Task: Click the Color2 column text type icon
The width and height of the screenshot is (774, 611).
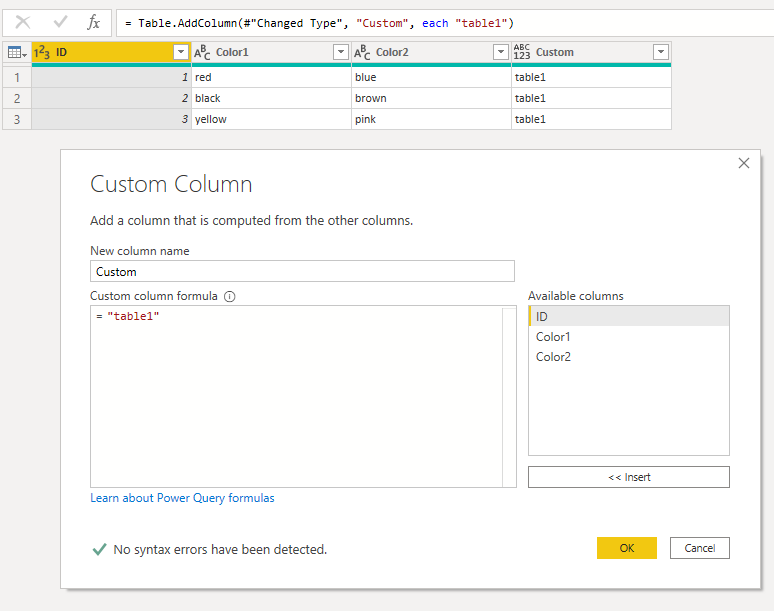Action: [x=362, y=52]
